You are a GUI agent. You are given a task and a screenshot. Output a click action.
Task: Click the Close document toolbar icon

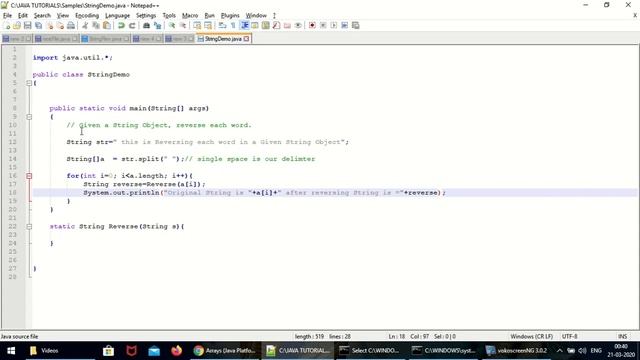[49, 25]
